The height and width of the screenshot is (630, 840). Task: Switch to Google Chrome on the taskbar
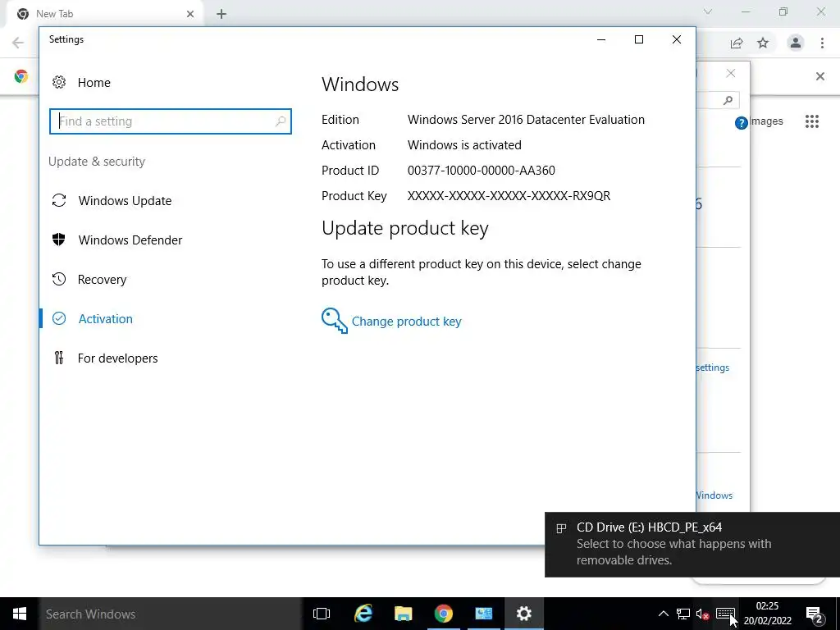444,614
